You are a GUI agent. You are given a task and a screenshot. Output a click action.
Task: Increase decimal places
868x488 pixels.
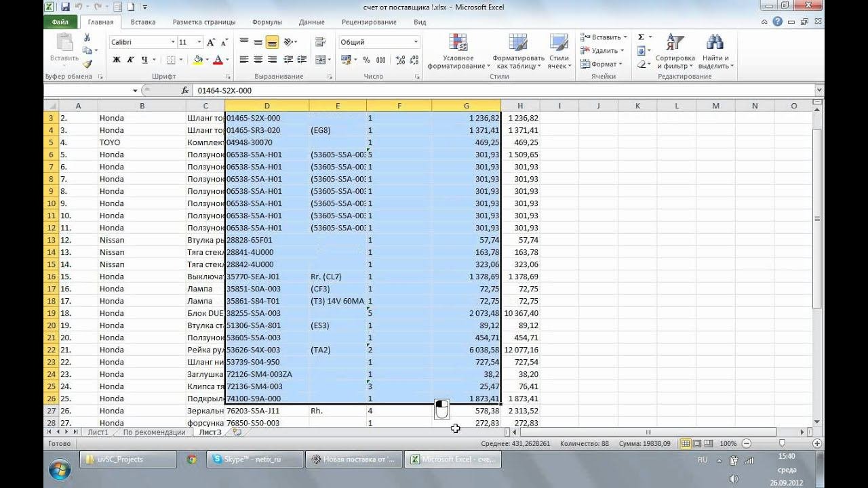click(x=400, y=60)
